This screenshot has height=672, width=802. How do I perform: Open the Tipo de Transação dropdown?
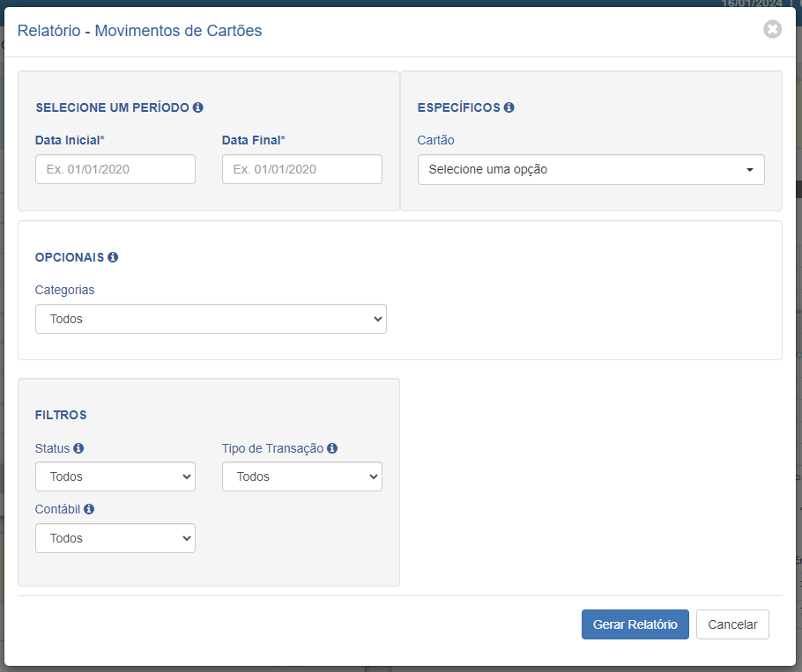pos(301,476)
